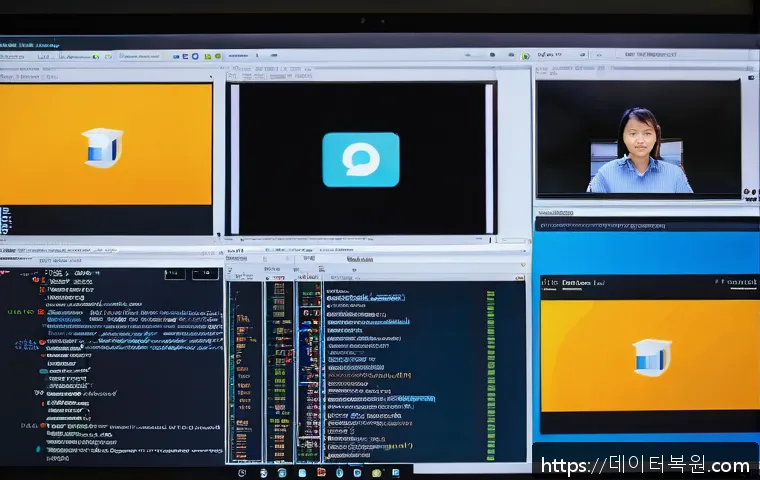
Task: Click the second small dark box in left code header
Action: (206, 273)
